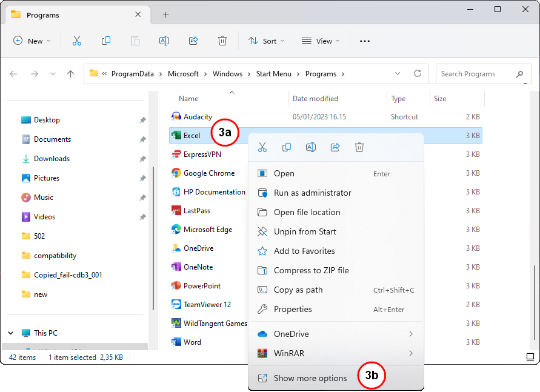Open the View dropdown menu
540x392 pixels.
321,41
